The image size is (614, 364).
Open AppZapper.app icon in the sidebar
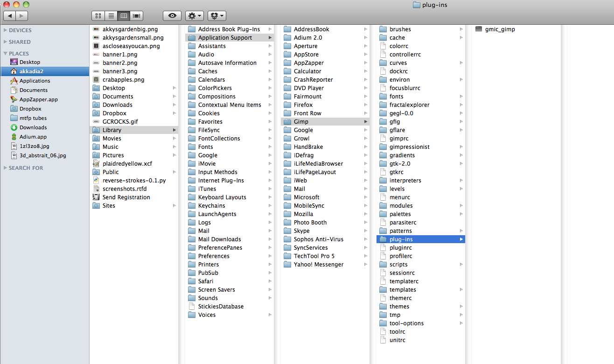click(x=14, y=99)
